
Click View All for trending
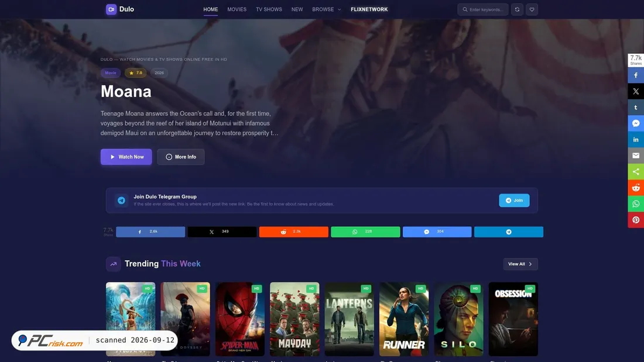click(520, 264)
